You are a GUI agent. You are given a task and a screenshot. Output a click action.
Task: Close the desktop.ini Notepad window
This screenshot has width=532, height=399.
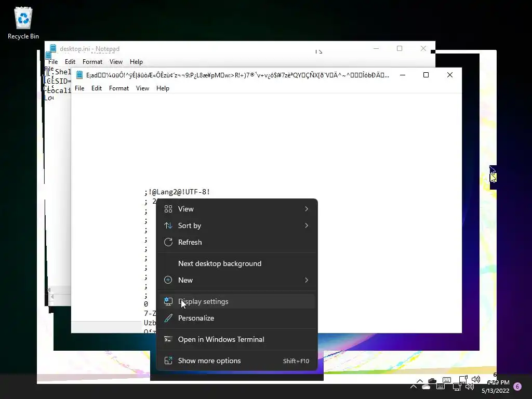coord(423,48)
